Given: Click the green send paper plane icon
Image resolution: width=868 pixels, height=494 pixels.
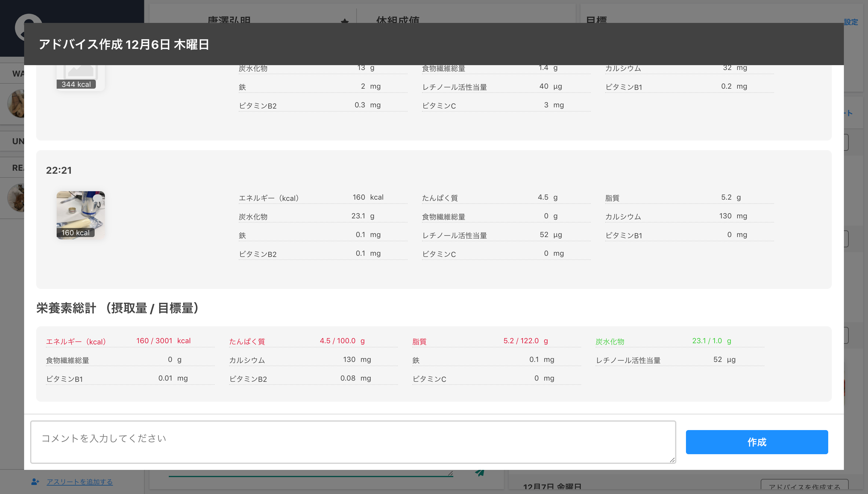Looking at the screenshot, I should coord(480,473).
